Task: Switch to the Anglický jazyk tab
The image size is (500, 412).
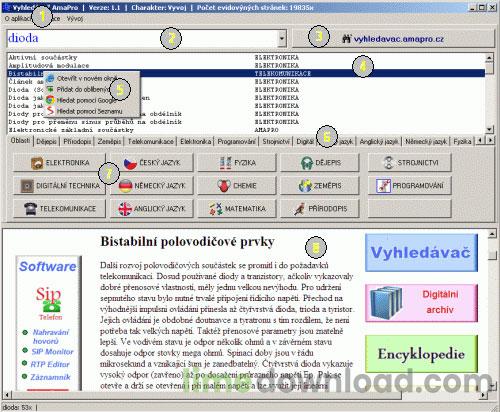Action: [379, 142]
